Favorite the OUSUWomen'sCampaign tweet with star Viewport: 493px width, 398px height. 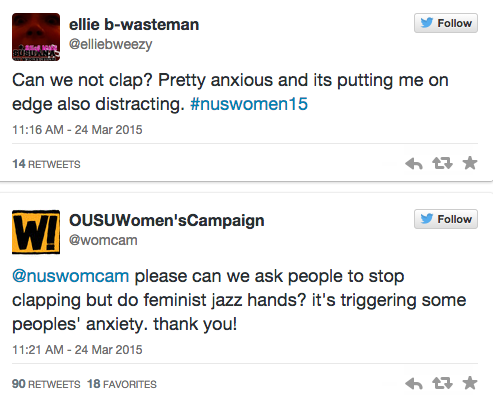coord(470,383)
